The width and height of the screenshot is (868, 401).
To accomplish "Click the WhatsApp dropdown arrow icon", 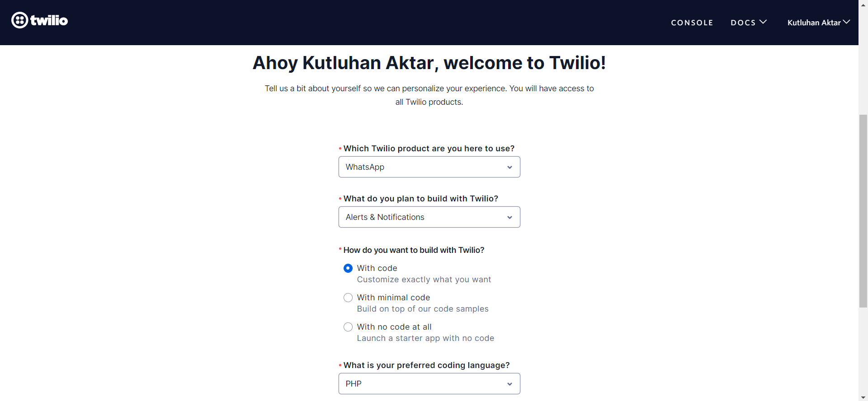I will 509,168.
